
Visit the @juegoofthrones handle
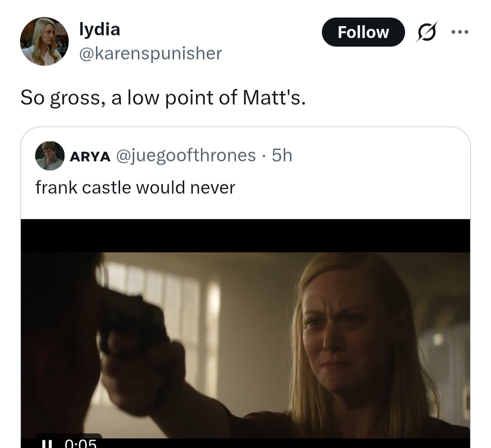[186, 156]
